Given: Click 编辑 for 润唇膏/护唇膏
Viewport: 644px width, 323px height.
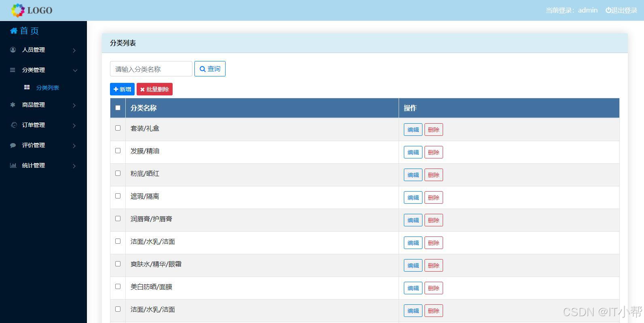Looking at the screenshot, I should click(x=413, y=220).
